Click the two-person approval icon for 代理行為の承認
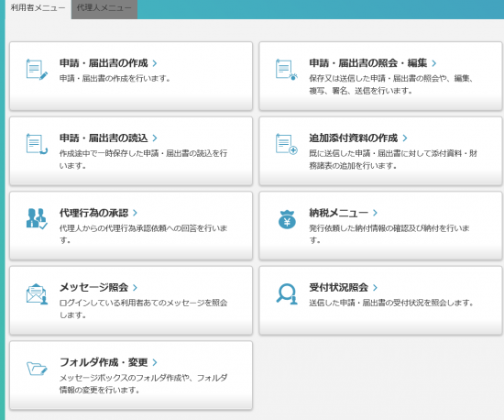Image resolution: width=504 pixels, height=420 pixels. [x=37, y=218]
